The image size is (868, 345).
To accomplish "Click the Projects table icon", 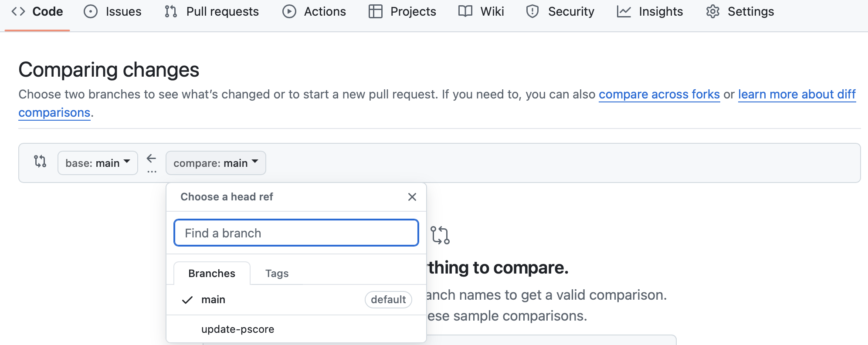I will (375, 11).
